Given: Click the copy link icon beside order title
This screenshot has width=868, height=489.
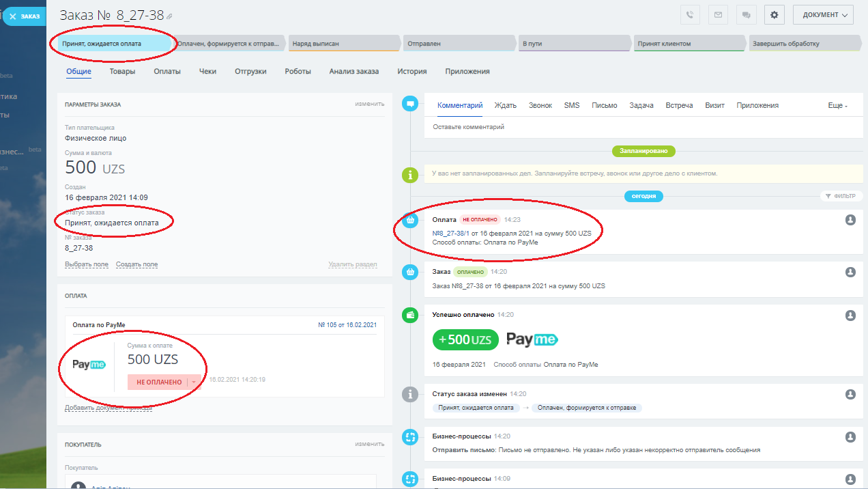Looking at the screenshot, I should point(170,16).
